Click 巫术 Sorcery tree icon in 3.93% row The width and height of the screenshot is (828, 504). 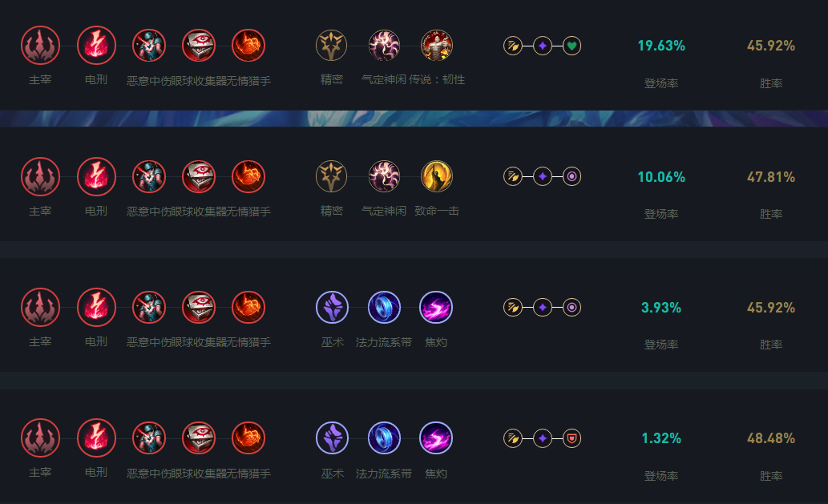332,308
